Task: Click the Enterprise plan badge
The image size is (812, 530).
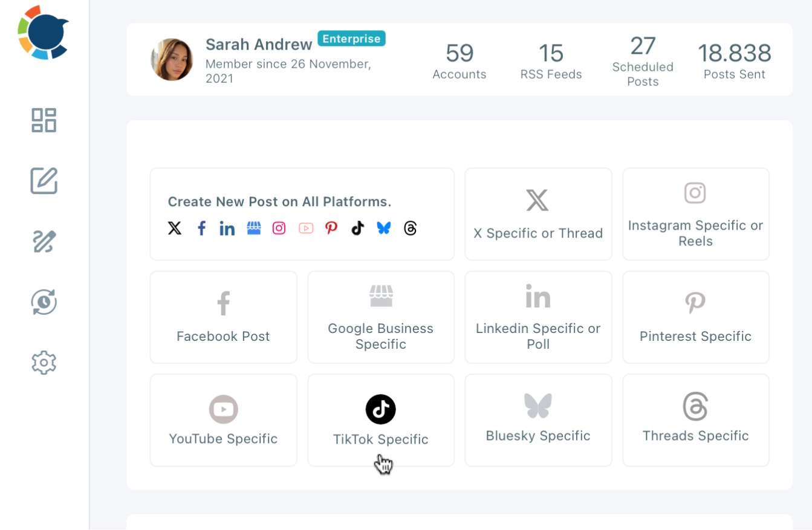Action: [351, 39]
